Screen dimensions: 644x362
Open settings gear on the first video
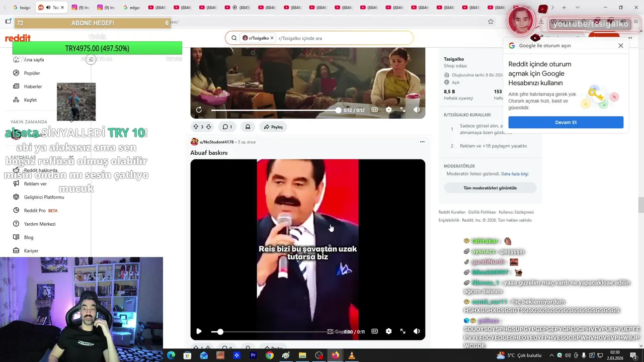click(388, 110)
